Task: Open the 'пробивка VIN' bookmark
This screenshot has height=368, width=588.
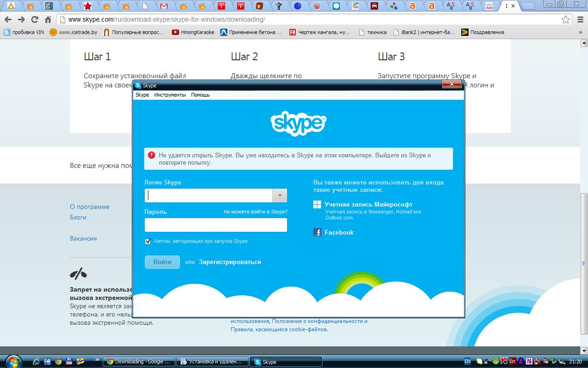Action: [x=23, y=32]
